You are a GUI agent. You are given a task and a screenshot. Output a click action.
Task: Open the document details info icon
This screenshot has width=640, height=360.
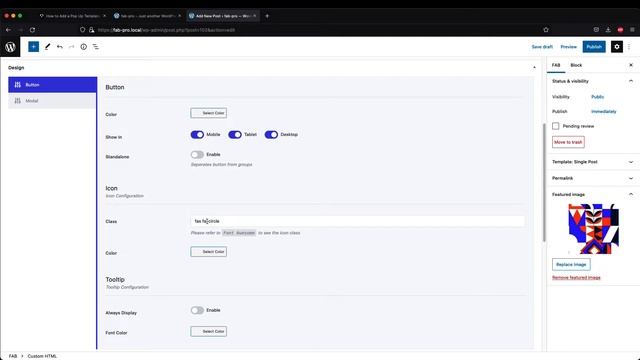pos(84,47)
